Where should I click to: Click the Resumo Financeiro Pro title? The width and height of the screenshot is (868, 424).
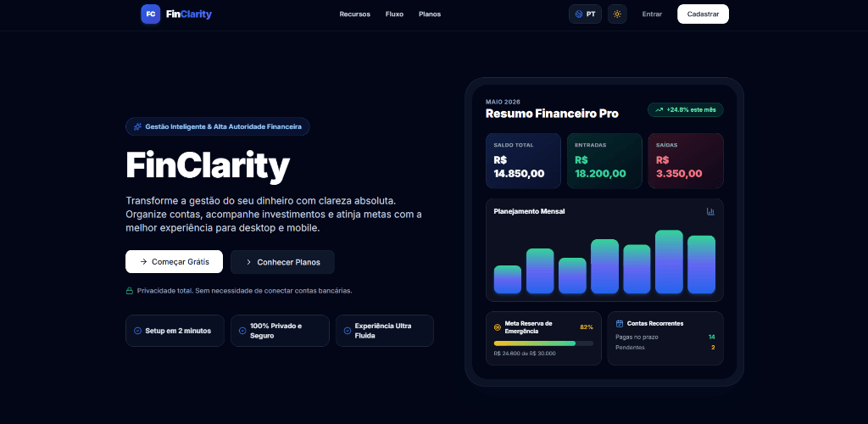tap(552, 114)
